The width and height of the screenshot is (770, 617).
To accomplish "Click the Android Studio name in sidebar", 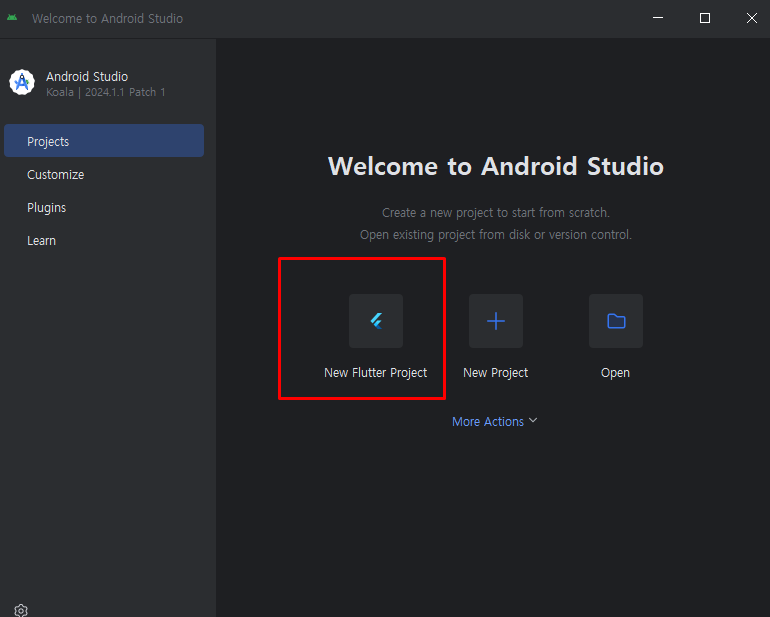I will coord(87,77).
